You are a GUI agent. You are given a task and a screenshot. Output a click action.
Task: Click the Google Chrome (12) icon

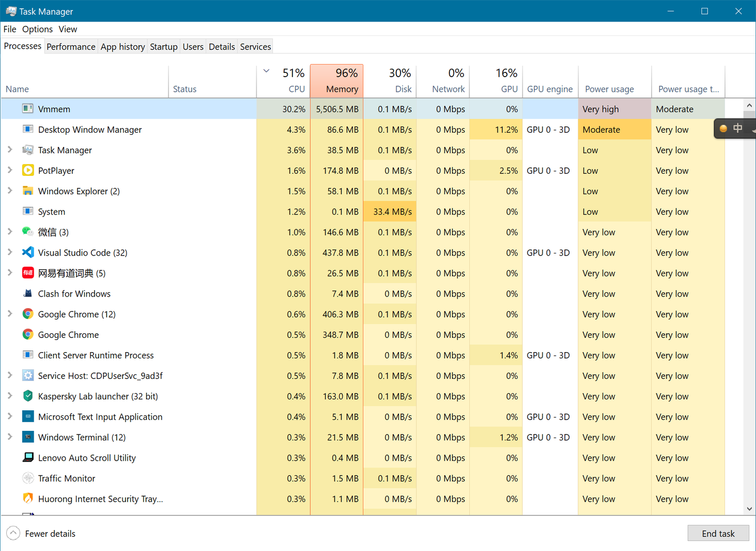(x=28, y=314)
